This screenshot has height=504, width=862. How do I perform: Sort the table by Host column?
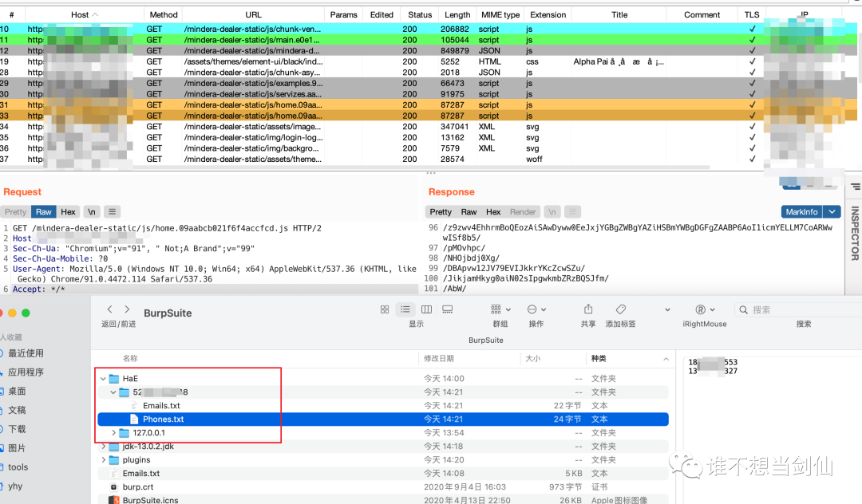84,15
